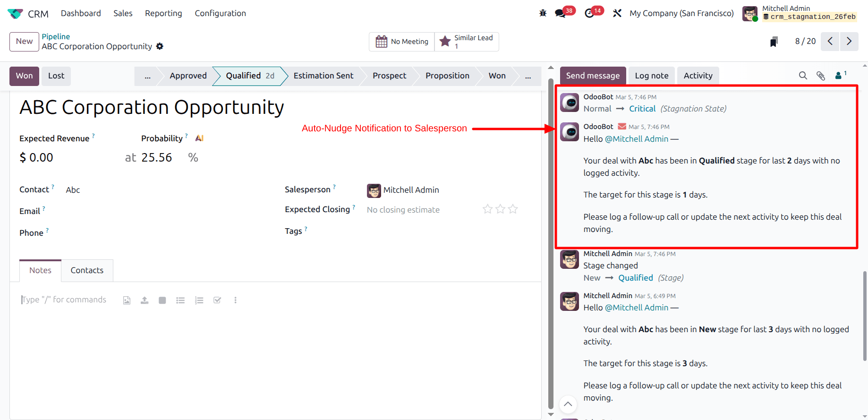Open the No Meeting smart button
Image resolution: width=868 pixels, height=420 pixels.
point(402,42)
